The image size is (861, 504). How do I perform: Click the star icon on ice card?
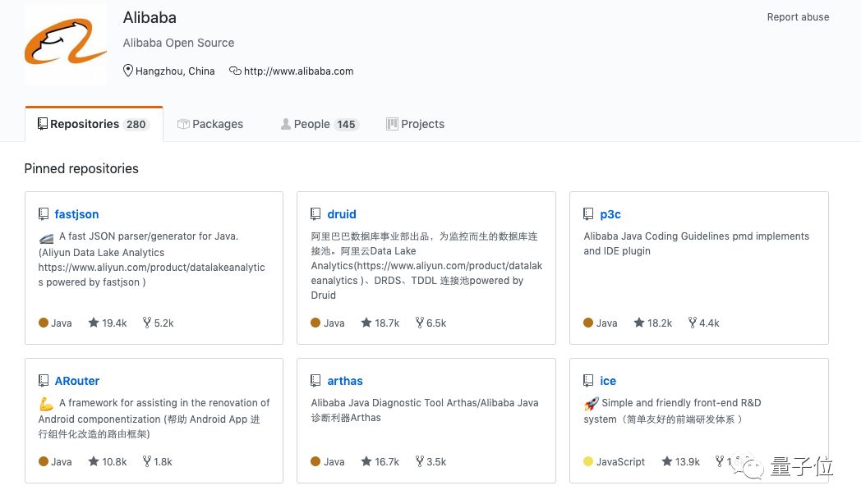[667, 462]
